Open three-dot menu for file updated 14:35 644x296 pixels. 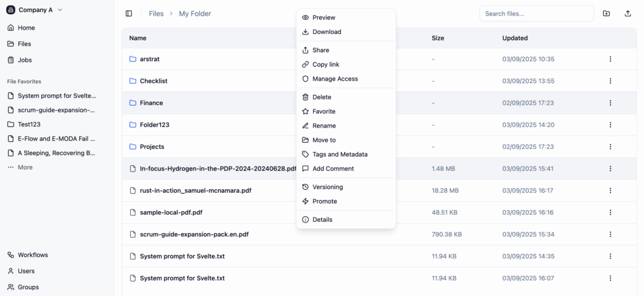pyautogui.click(x=610, y=256)
